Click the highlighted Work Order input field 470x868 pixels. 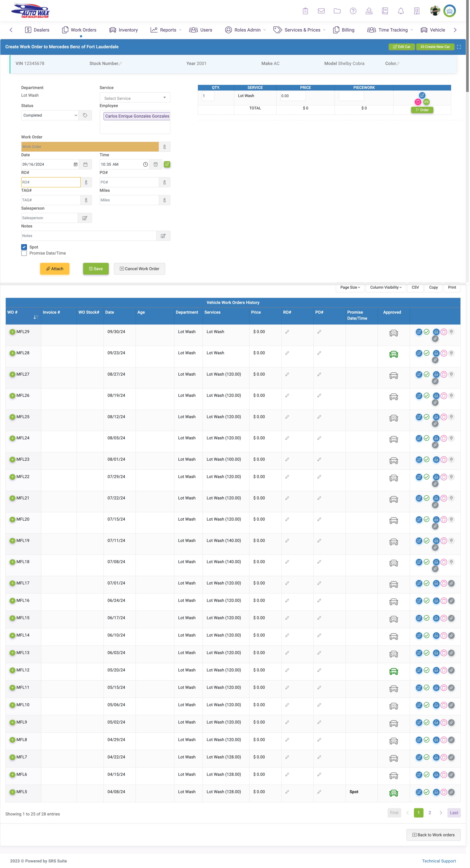90,147
